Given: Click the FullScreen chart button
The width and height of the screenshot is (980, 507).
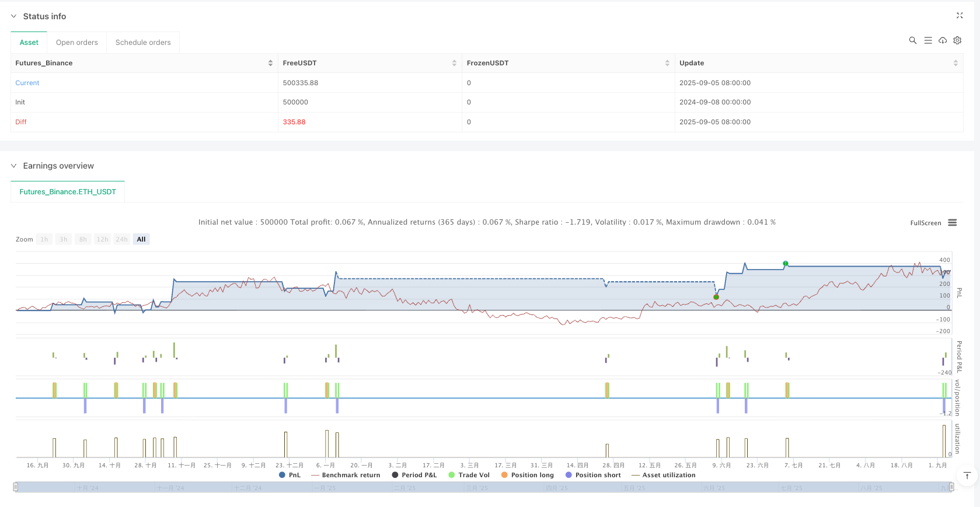Looking at the screenshot, I should pos(925,223).
